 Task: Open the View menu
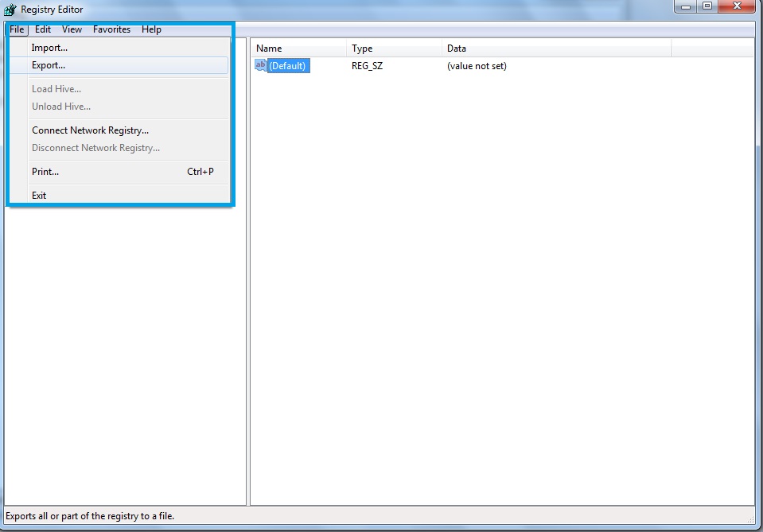tap(72, 29)
